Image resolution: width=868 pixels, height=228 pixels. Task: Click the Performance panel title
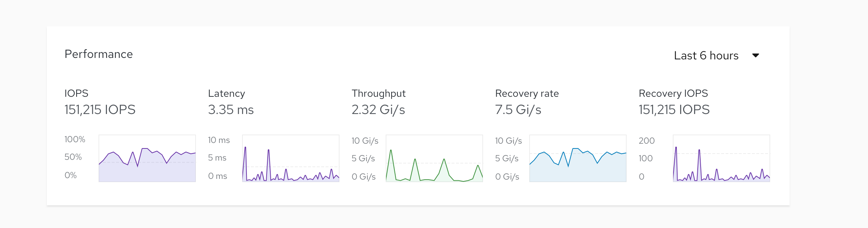click(99, 54)
